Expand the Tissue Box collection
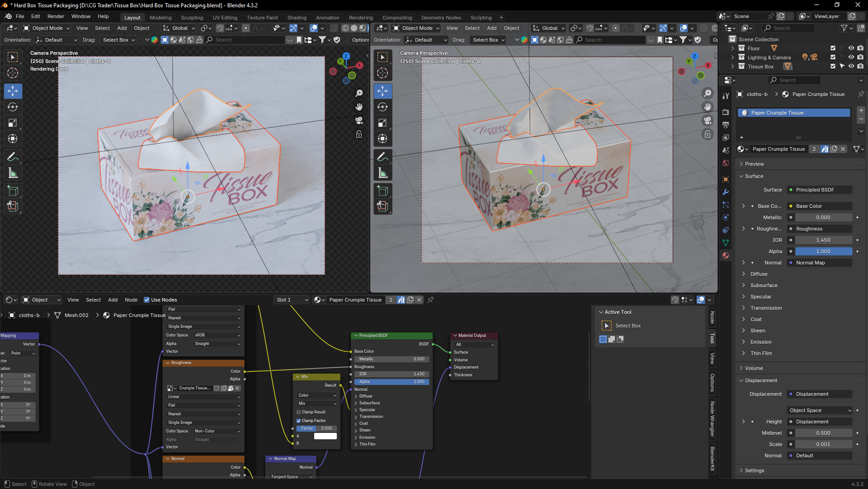This screenshot has height=489, width=868. (x=733, y=66)
